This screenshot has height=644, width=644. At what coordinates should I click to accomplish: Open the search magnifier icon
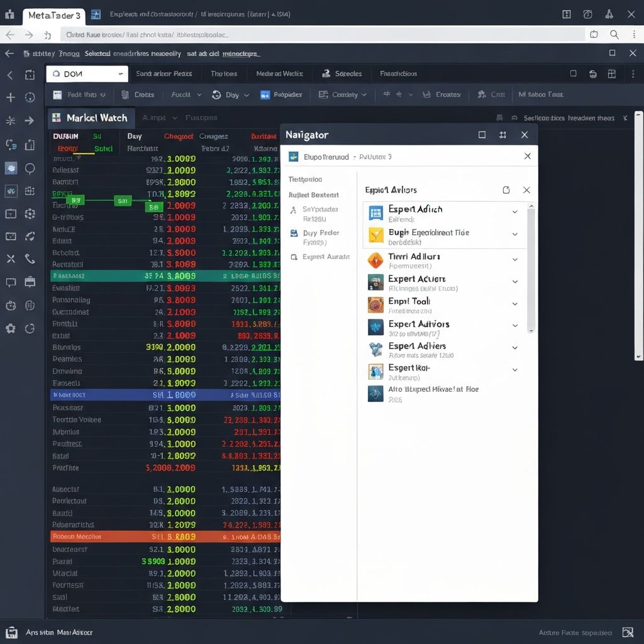(x=614, y=35)
